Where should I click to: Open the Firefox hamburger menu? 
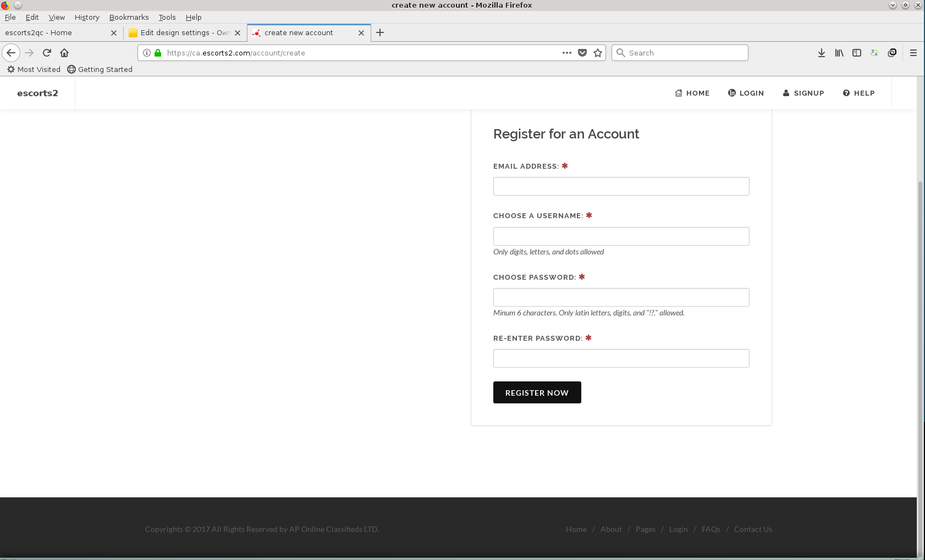(x=913, y=53)
